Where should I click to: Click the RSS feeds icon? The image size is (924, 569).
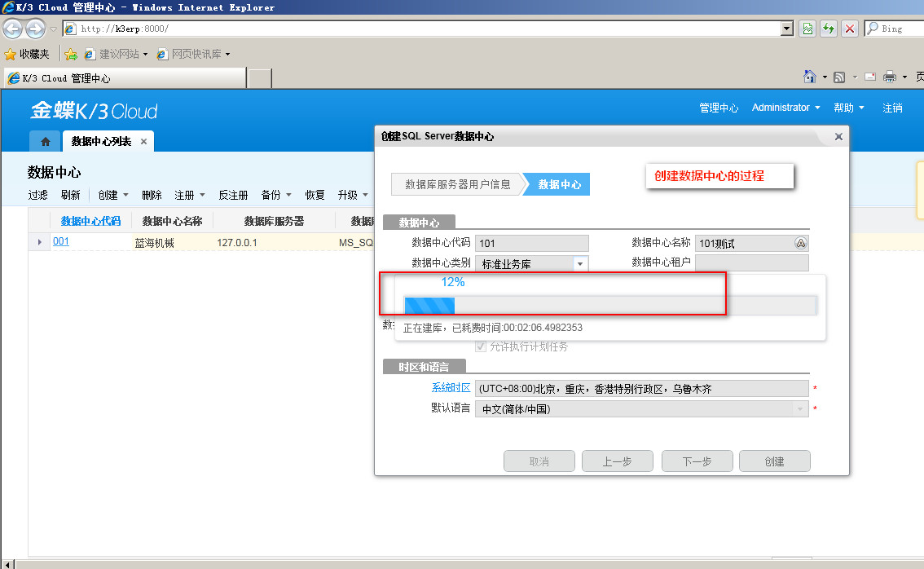tap(840, 77)
